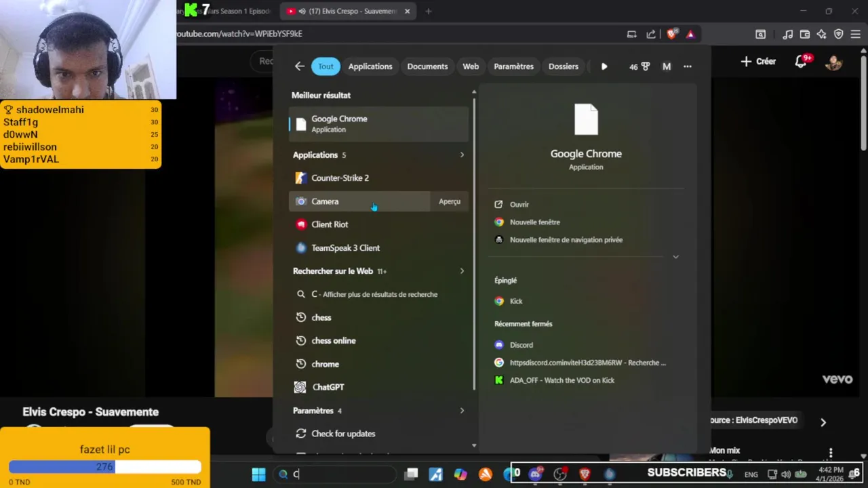Image resolution: width=868 pixels, height=488 pixels.
Task: Switch to the Paramètres filter tab
Action: pyautogui.click(x=513, y=66)
